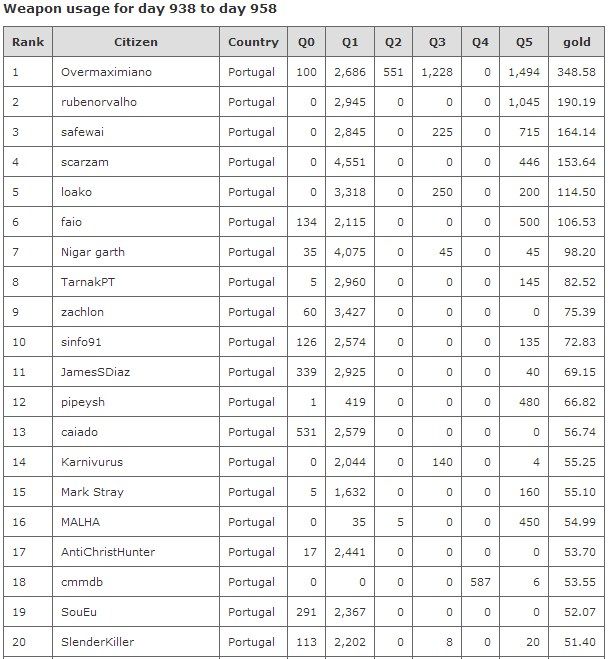Screen dimensions: 608x659
Task: Open citizen Overmaximiano's entry
Action: tap(106, 72)
